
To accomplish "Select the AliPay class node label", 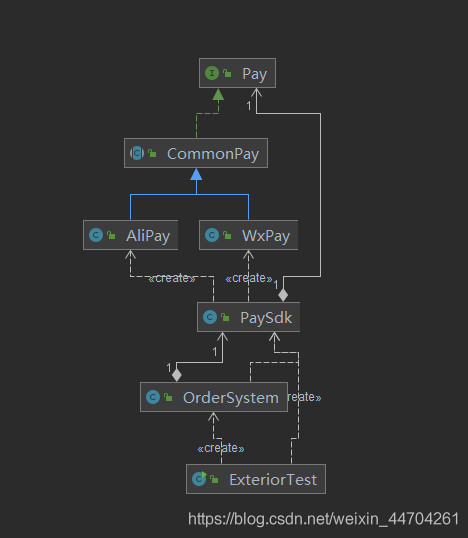I will click(148, 236).
